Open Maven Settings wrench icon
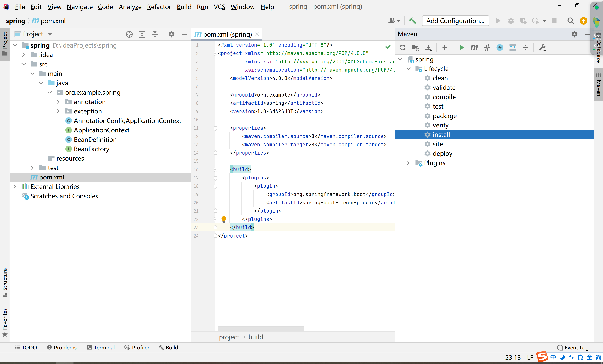603x364 pixels. tap(542, 48)
